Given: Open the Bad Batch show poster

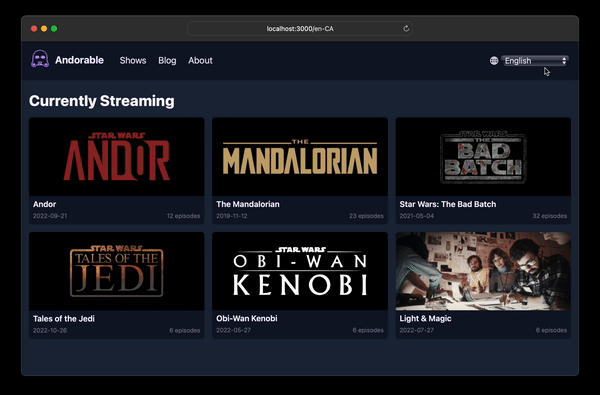Looking at the screenshot, I should click(483, 157).
